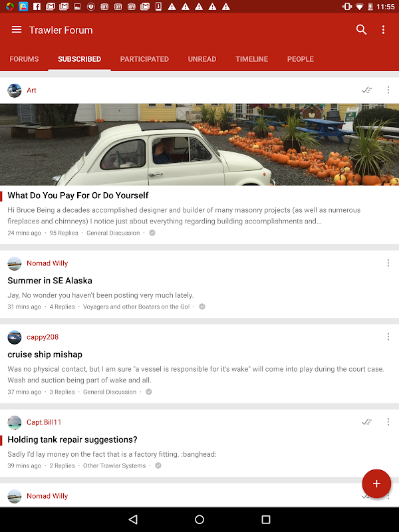Open the app bar overflow menu
Image resolution: width=399 pixels, height=532 pixels.
coord(384,30)
